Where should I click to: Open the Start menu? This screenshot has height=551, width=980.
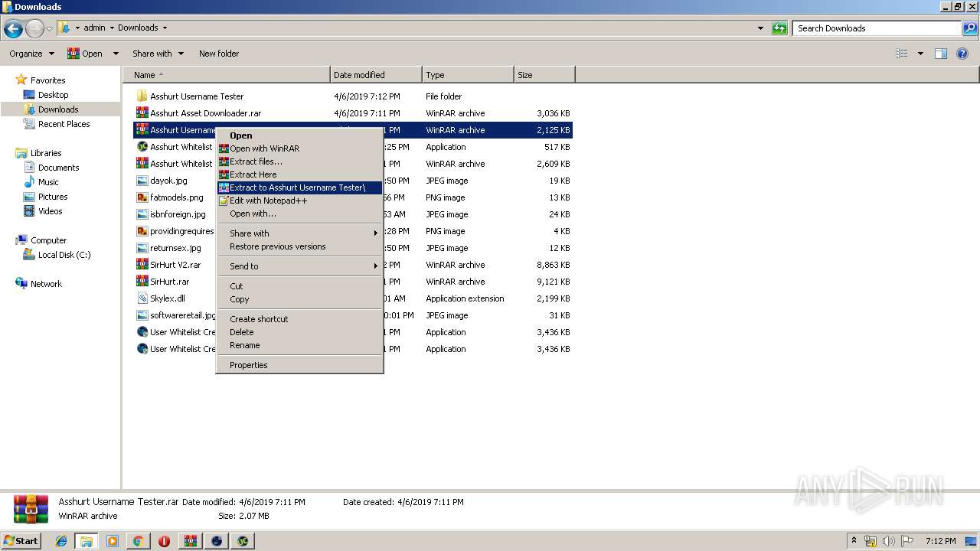(21, 541)
